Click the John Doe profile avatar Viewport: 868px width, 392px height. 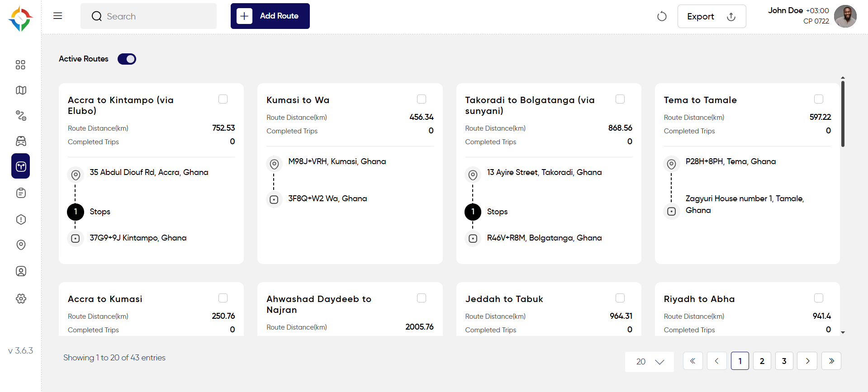845,16
